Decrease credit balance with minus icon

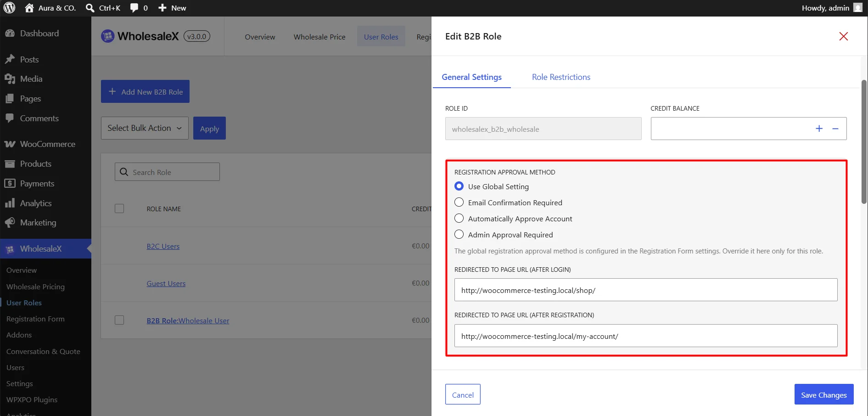(x=835, y=129)
